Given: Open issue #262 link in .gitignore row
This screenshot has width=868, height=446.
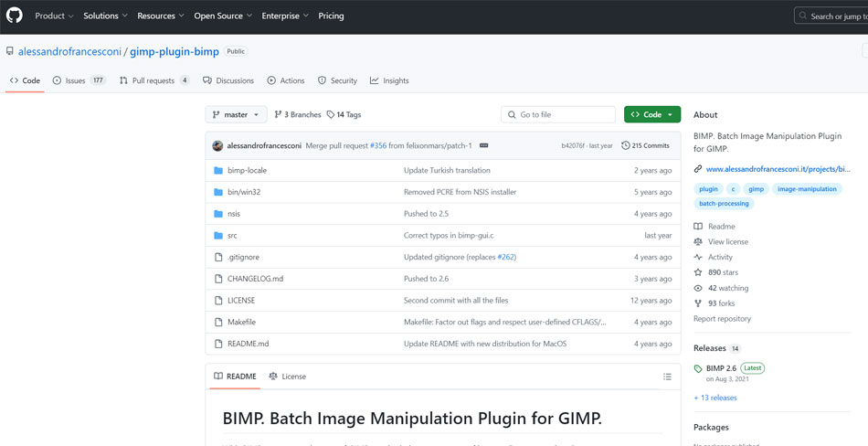Looking at the screenshot, I should click(505, 257).
